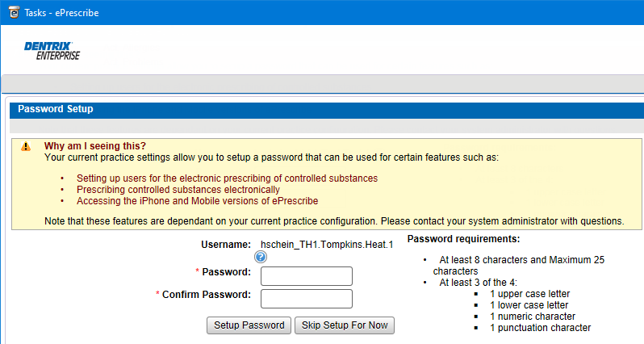Click the "Username:" field label
Viewport: 644px width, 344px height.
point(225,244)
